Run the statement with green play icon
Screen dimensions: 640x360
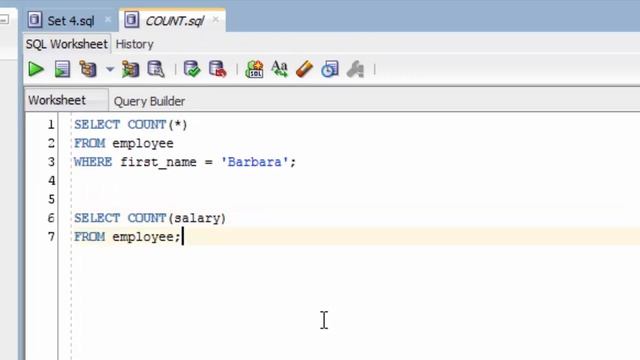click(36, 69)
